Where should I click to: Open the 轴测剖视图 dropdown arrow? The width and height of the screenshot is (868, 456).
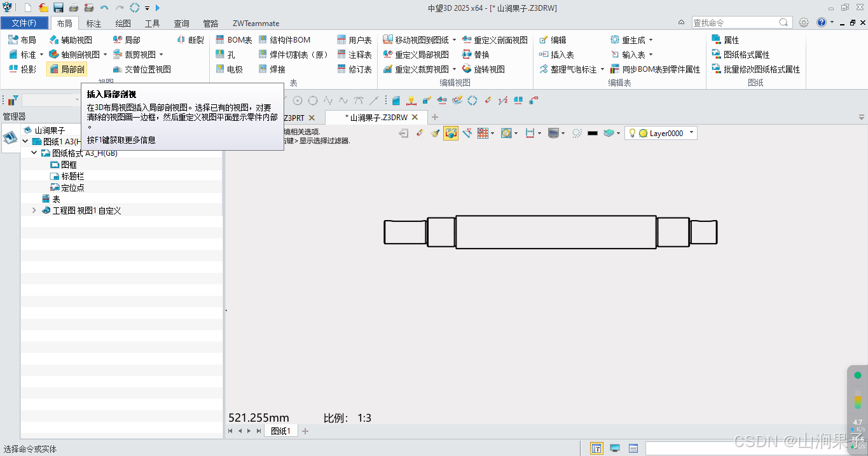pos(105,55)
